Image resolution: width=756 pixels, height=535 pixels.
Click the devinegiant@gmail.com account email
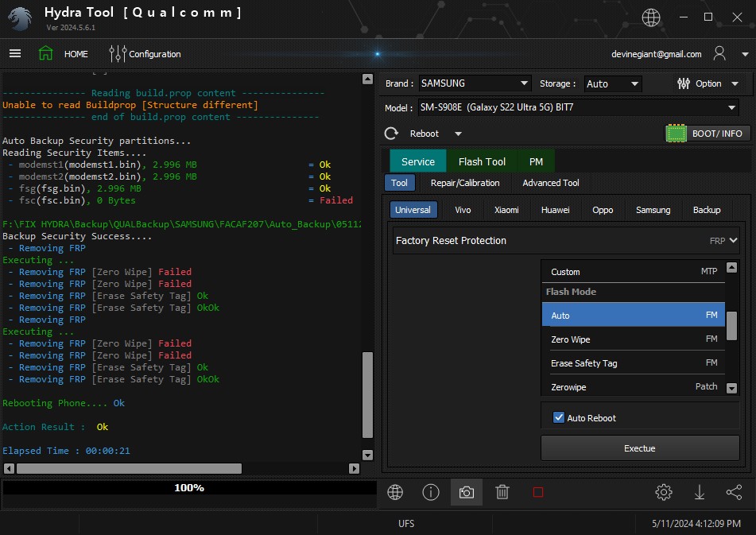[656, 54]
